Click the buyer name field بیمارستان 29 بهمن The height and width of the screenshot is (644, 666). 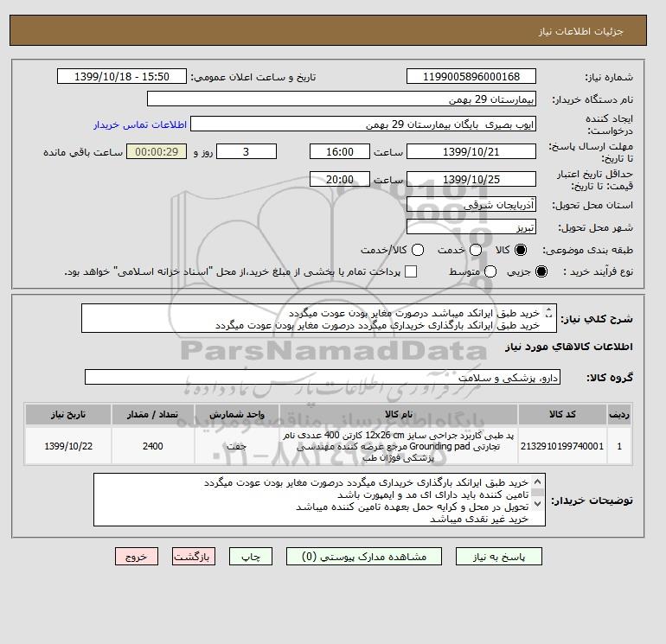[342, 99]
